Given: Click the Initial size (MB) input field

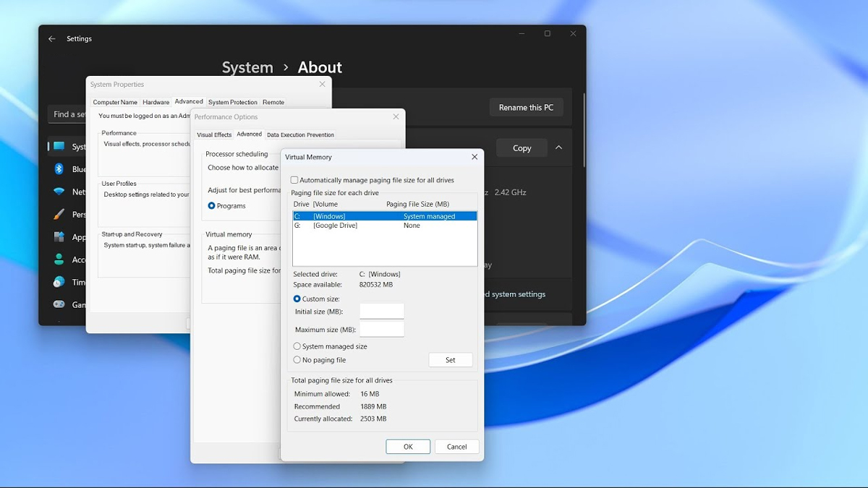Looking at the screenshot, I should point(382,312).
